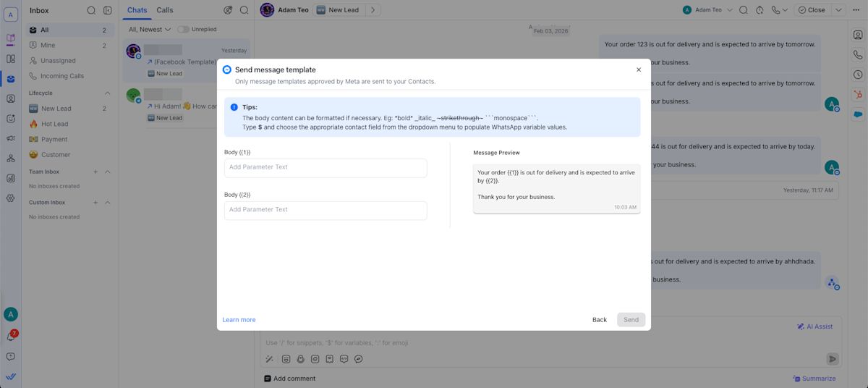
Task: Click the Summarize button
Action: [814, 379]
